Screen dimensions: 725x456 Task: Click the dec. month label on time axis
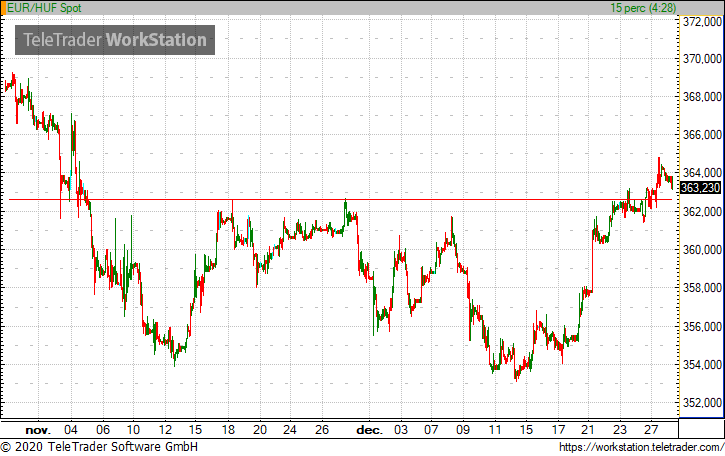click(x=369, y=430)
